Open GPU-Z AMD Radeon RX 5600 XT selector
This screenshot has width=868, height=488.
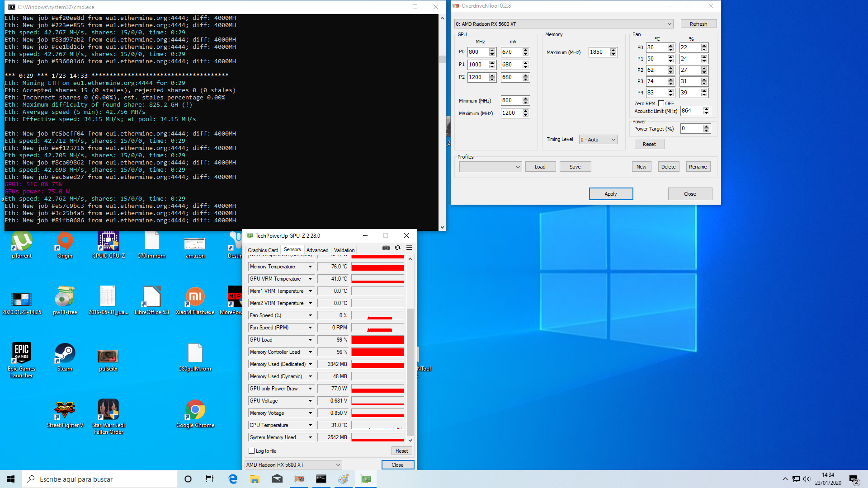coord(293,465)
